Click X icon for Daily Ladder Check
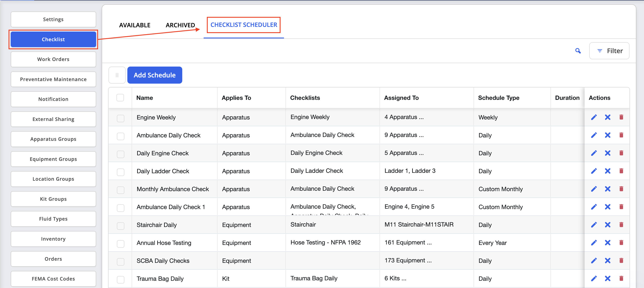This screenshot has height=288, width=644. tap(607, 171)
